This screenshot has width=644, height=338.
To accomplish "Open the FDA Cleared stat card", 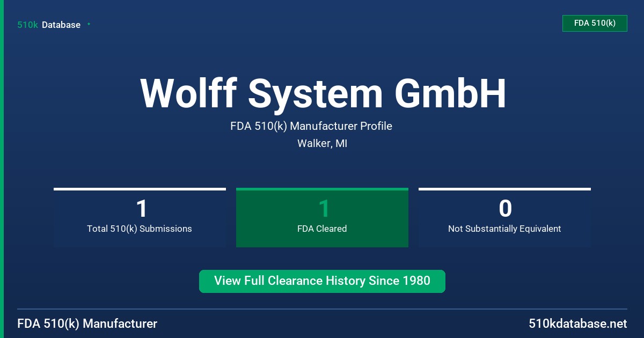I will click(322, 217).
